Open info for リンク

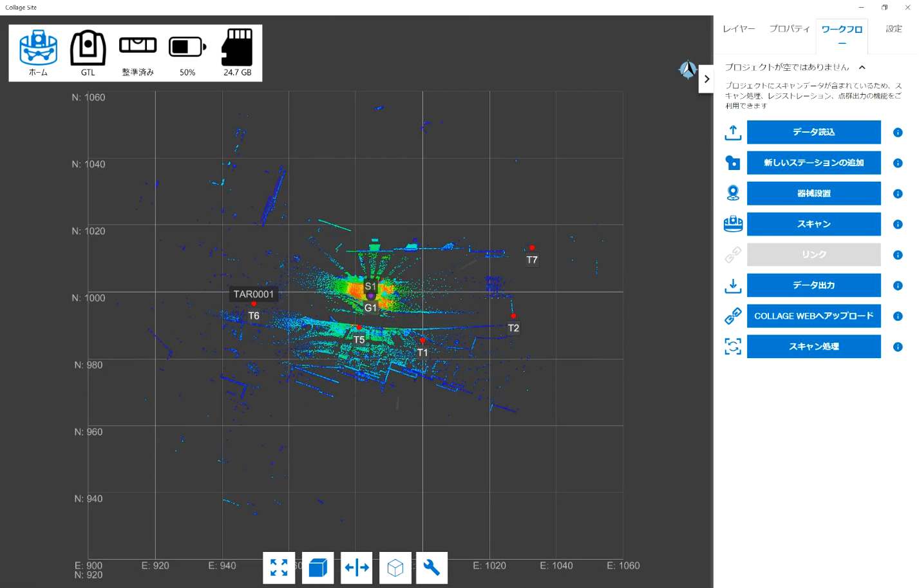(898, 255)
